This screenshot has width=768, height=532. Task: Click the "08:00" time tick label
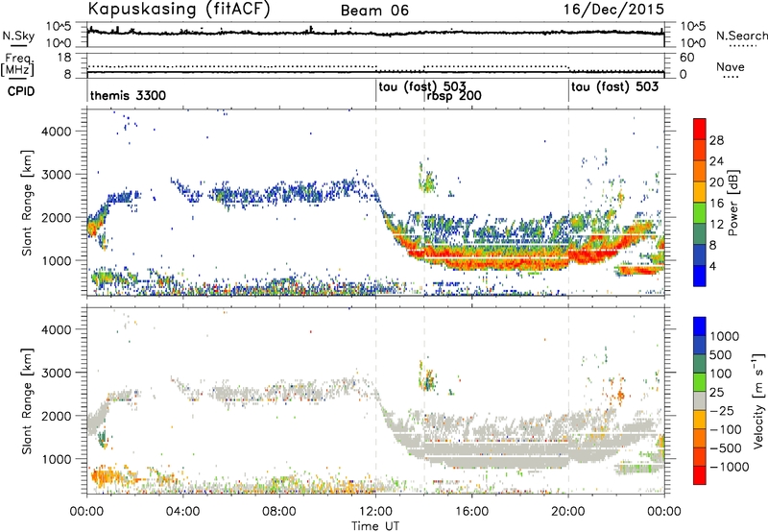coord(278,512)
